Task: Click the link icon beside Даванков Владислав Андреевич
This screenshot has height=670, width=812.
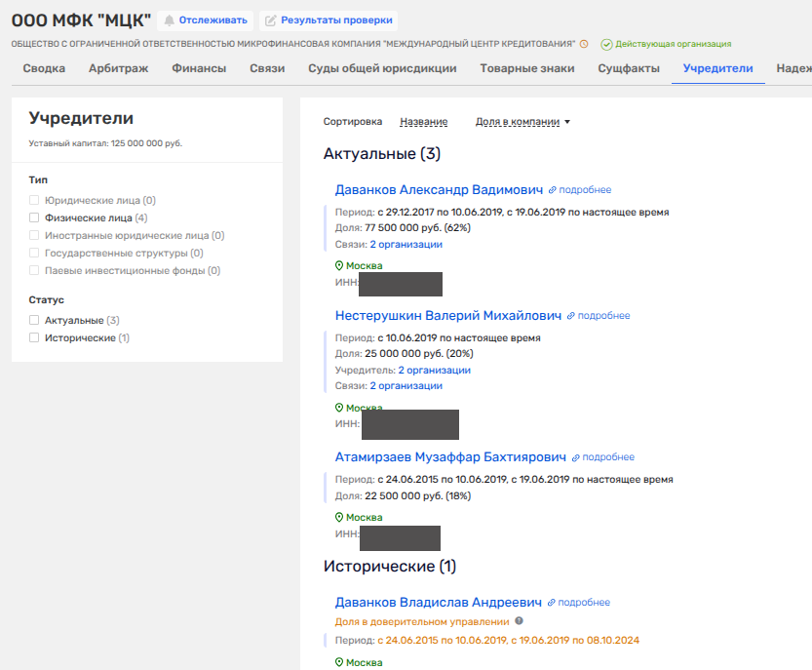Action: 551,603
